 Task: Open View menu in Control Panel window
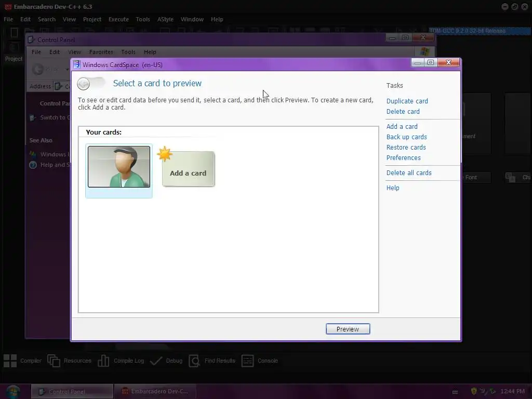pyautogui.click(x=74, y=52)
